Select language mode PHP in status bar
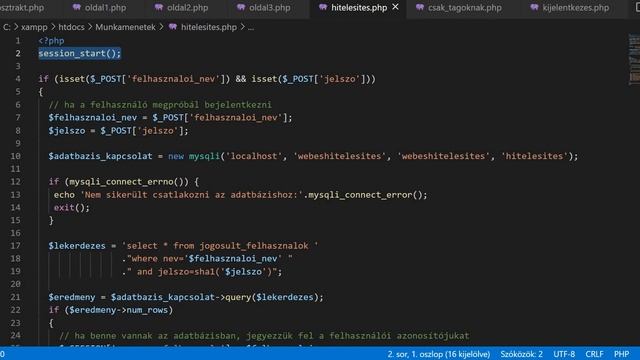This screenshot has width=640, height=360. pos(622,354)
